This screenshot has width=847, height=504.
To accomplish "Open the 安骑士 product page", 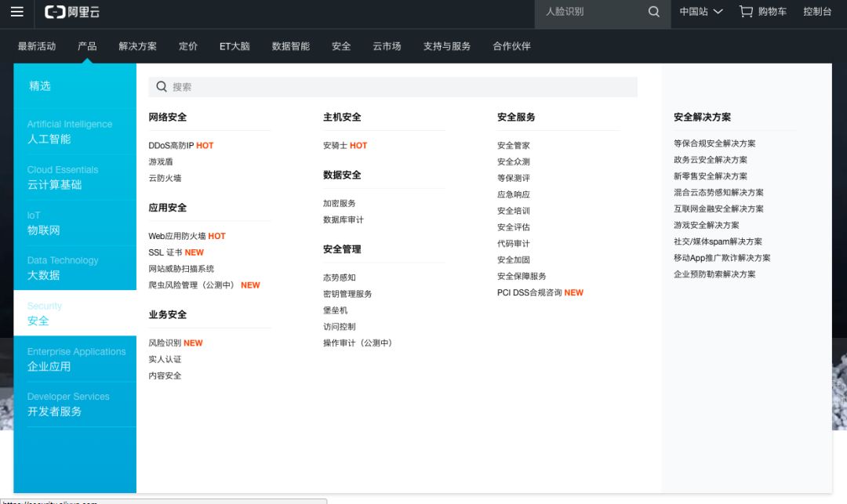I will click(335, 146).
